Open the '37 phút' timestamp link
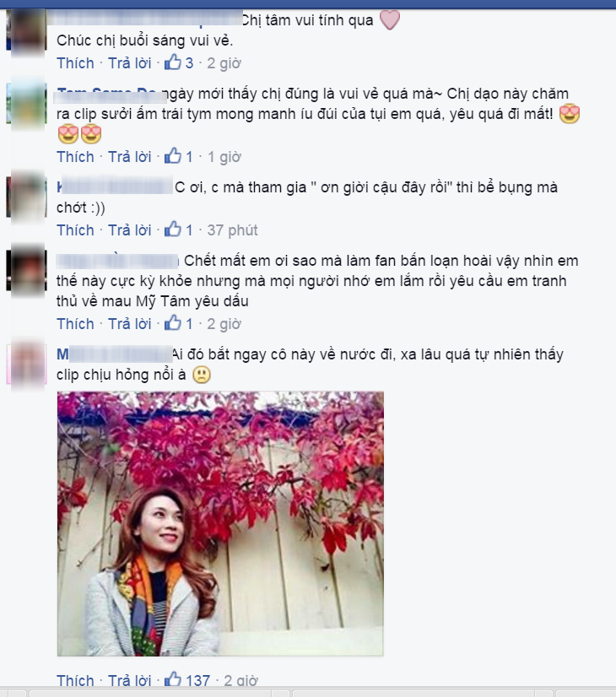This screenshot has width=616, height=697. 232,230
